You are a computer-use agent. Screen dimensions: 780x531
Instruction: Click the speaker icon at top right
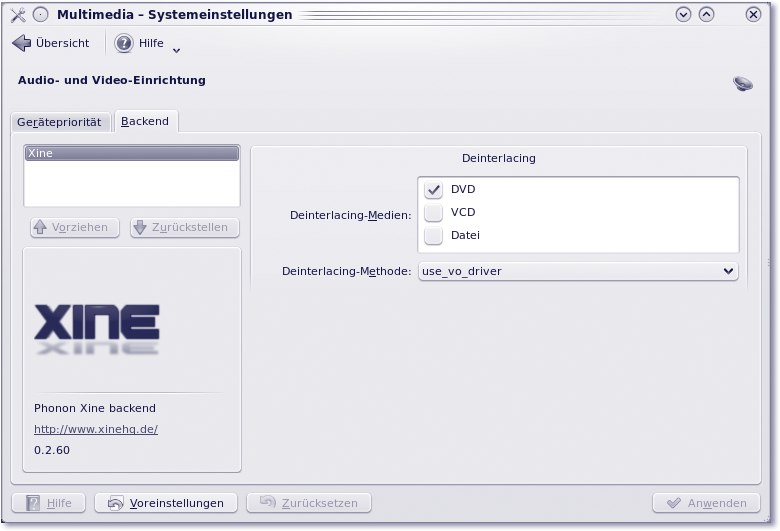point(742,84)
